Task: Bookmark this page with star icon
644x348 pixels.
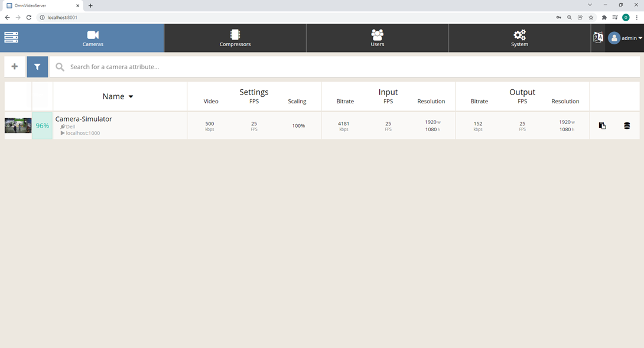Action: [591, 17]
